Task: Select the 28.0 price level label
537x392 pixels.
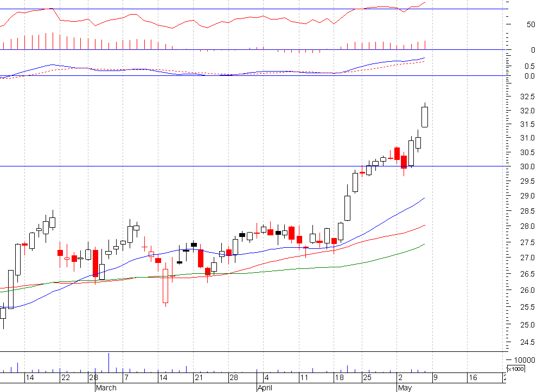Action: 527,226
